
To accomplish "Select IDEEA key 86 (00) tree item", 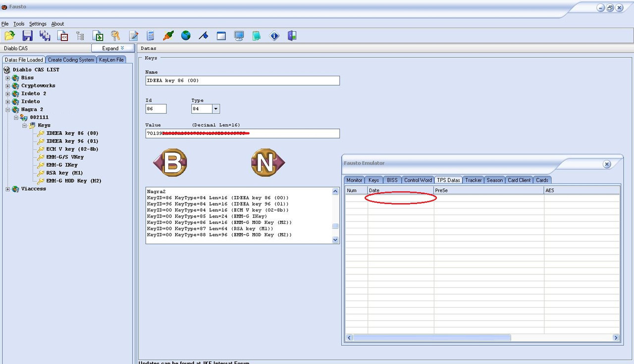I will [x=72, y=133].
